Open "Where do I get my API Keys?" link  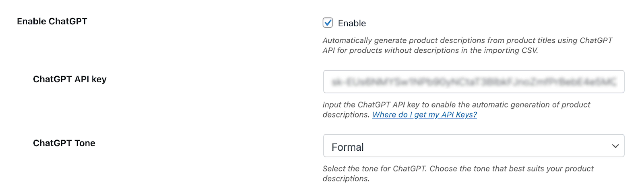point(424,115)
